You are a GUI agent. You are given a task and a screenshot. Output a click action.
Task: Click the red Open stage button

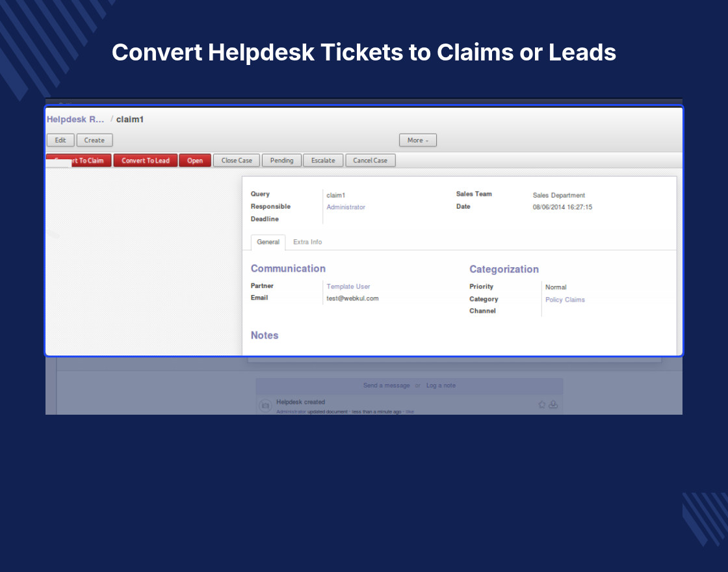coord(195,161)
